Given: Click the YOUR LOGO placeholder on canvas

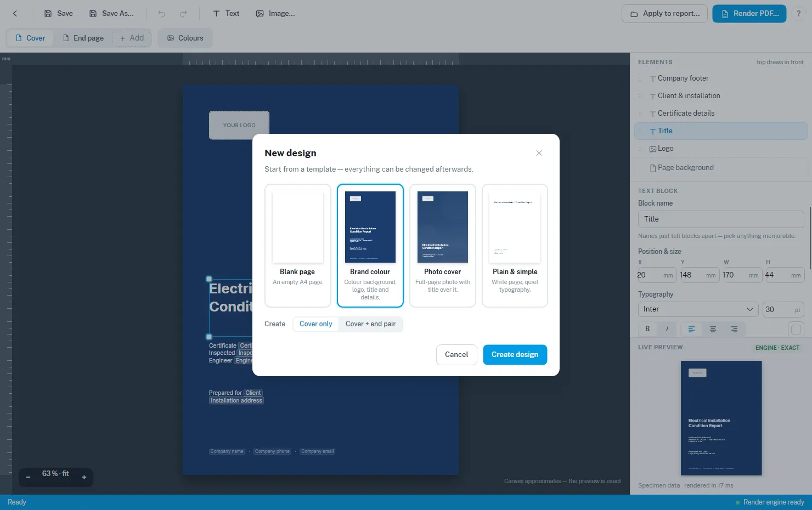Looking at the screenshot, I should (239, 125).
